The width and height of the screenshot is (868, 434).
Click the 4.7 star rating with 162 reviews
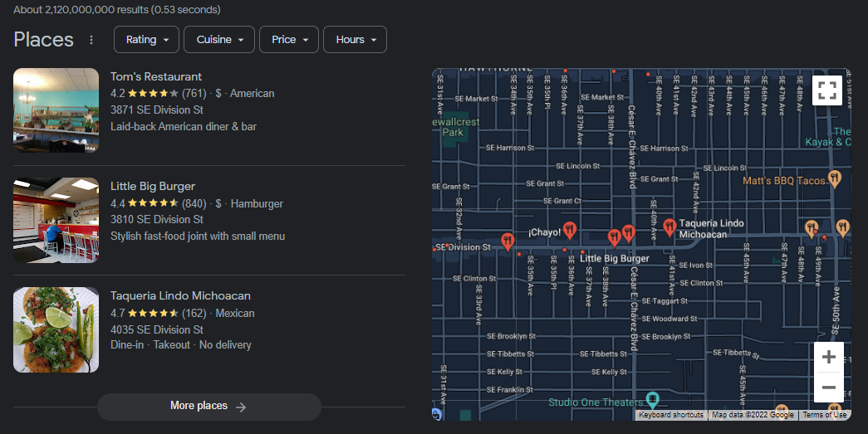point(159,313)
